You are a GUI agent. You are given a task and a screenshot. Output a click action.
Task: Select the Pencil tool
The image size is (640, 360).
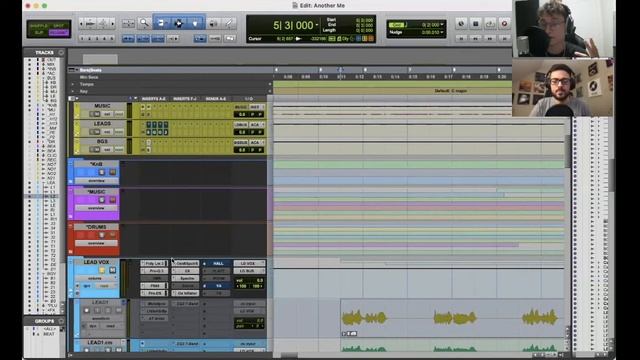coord(229,23)
